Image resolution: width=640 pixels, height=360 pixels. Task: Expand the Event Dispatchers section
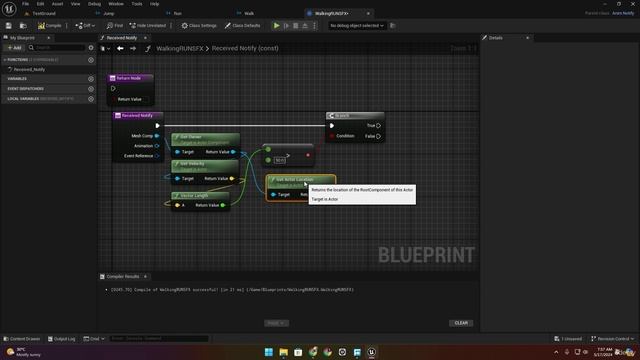(25, 89)
